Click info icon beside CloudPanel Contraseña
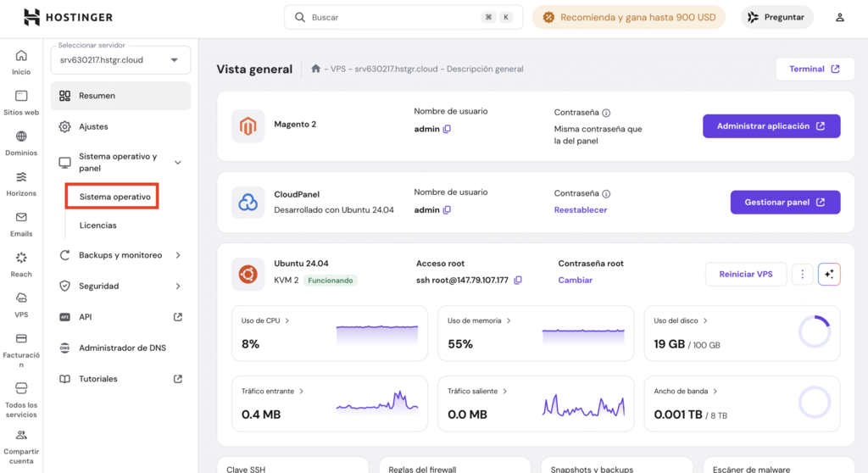The width and height of the screenshot is (868, 473). point(606,194)
